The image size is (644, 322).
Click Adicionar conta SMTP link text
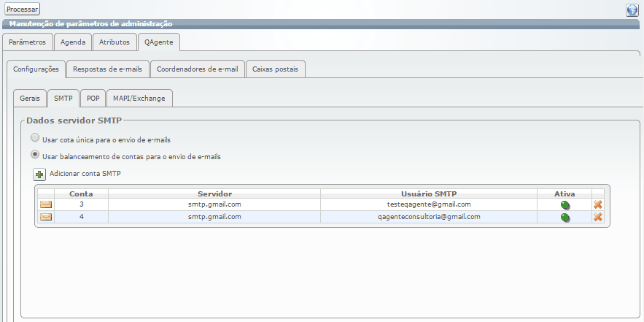point(85,174)
